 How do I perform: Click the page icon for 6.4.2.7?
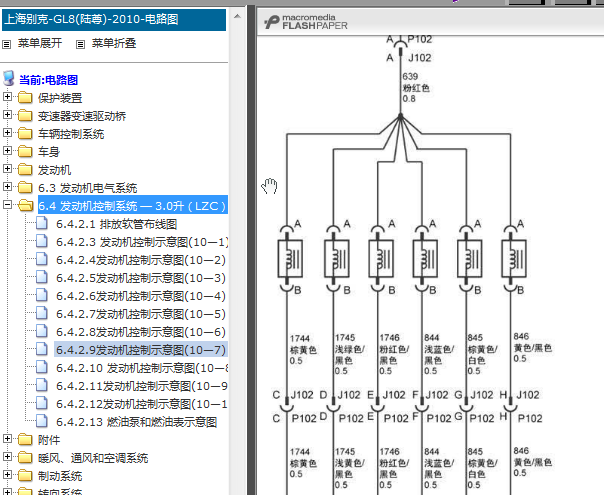coord(42,314)
